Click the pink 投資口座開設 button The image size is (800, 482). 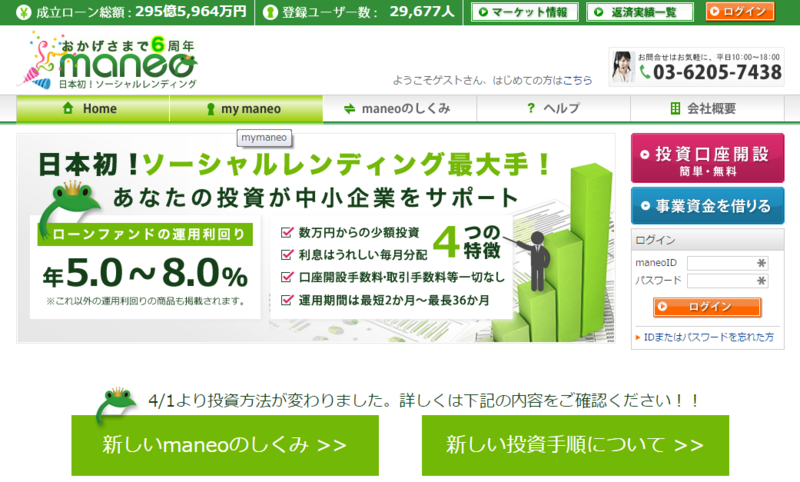coord(707,158)
